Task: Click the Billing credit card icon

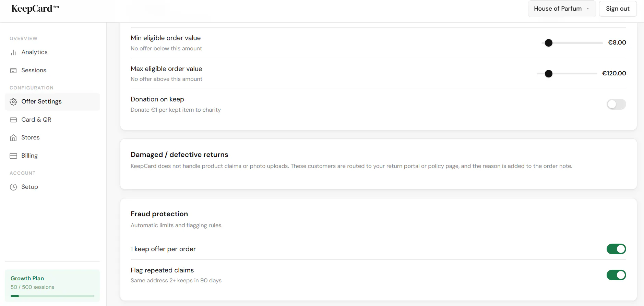Action: (x=13, y=156)
